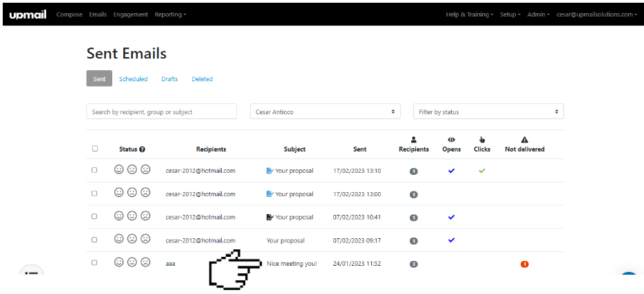This screenshot has width=644, height=294.
Task: Click blue opens checkmark for 07/02/2023 09:17 email
Action: [x=451, y=240]
